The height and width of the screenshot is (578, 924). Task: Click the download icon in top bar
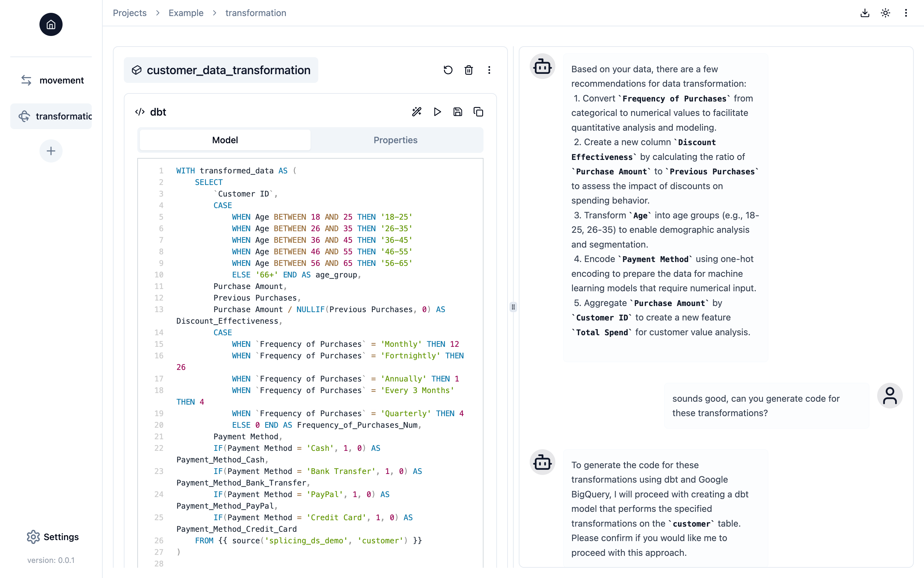(x=865, y=13)
